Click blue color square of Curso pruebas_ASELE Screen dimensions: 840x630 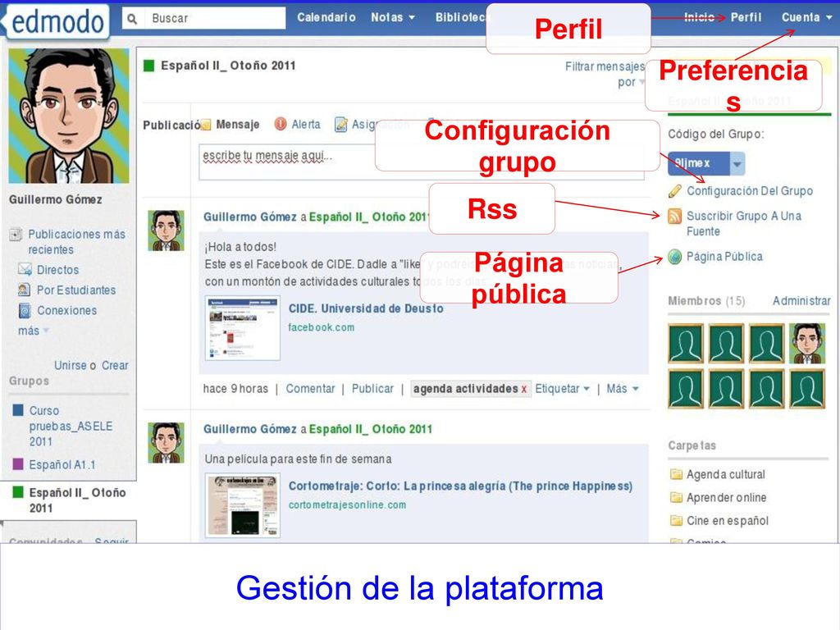point(18,410)
